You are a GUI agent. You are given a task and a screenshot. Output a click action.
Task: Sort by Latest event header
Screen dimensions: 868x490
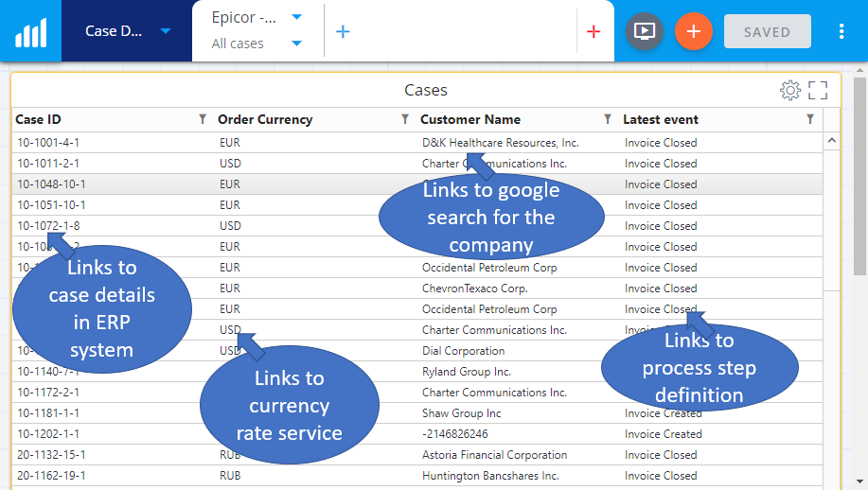[x=661, y=119]
